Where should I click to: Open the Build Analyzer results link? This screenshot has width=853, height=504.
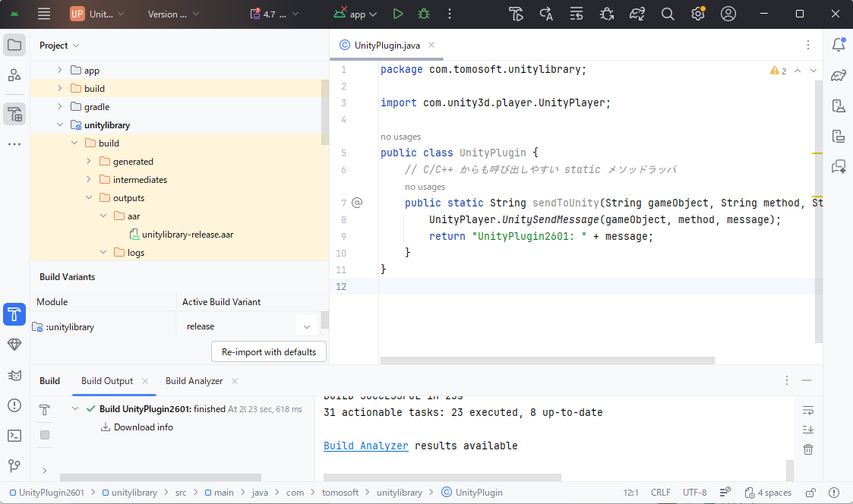[365, 446]
